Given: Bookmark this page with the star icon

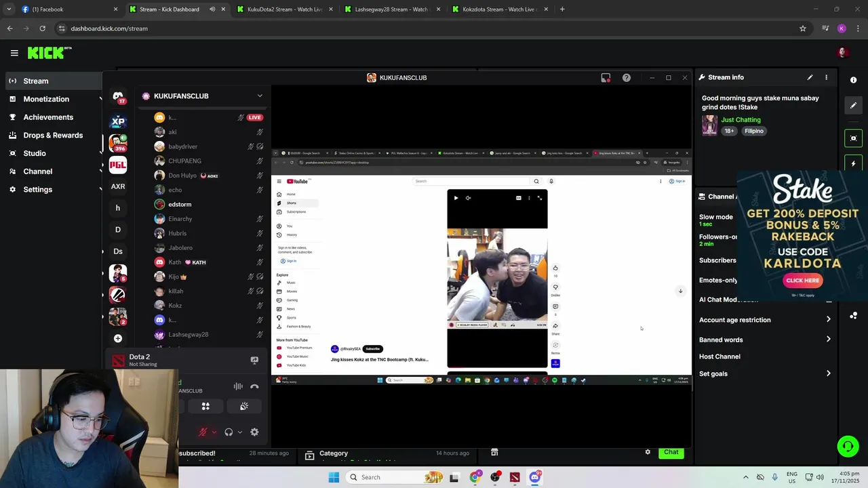Looking at the screenshot, I should [803, 28].
